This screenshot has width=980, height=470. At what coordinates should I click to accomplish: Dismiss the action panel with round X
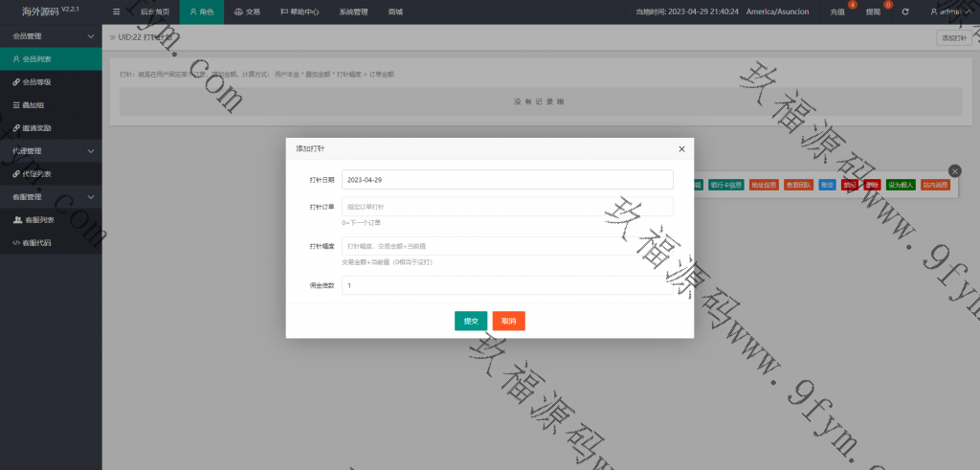click(954, 170)
